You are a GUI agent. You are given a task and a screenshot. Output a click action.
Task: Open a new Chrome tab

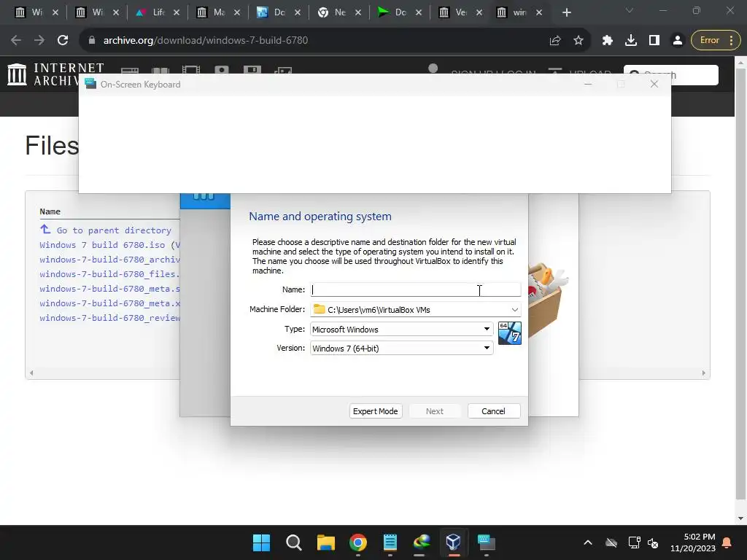click(x=566, y=13)
